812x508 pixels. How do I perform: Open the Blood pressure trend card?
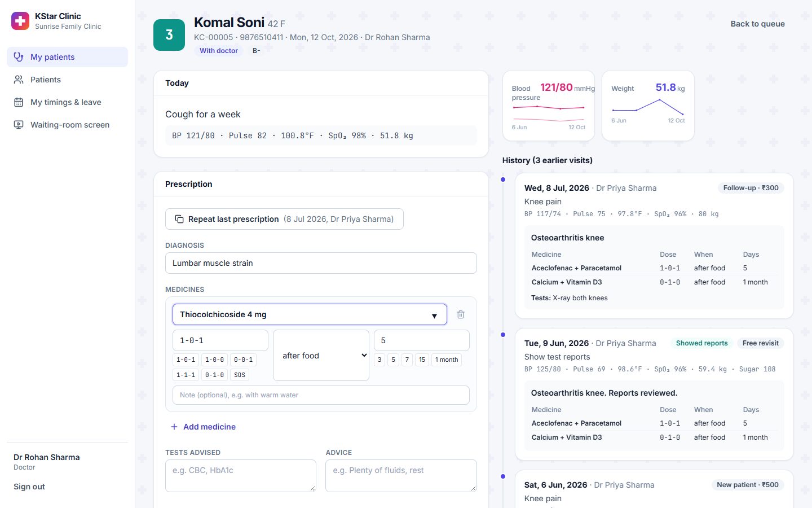pos(549,106)
